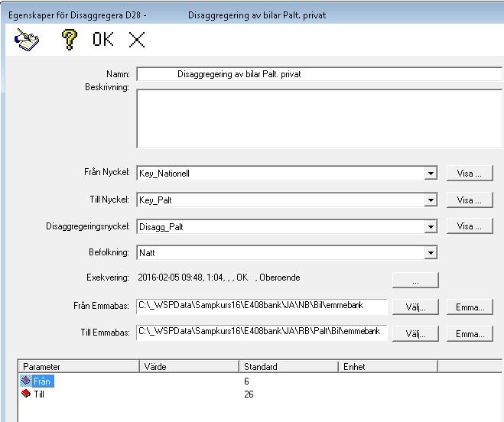The image size is (504, 422).
Task: Click the Enhet column header
Action: tap(388, 366)
